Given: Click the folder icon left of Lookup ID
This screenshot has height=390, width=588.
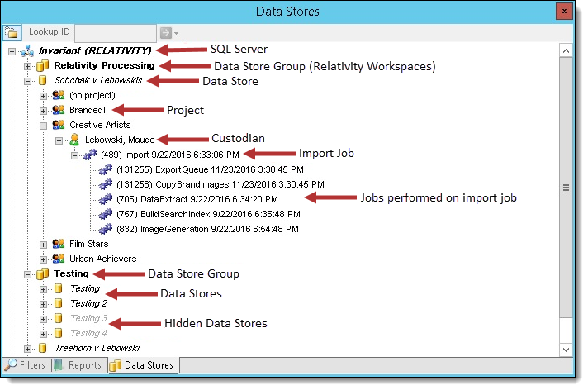Looking at the screenshot, I should (x=12, y=33).
